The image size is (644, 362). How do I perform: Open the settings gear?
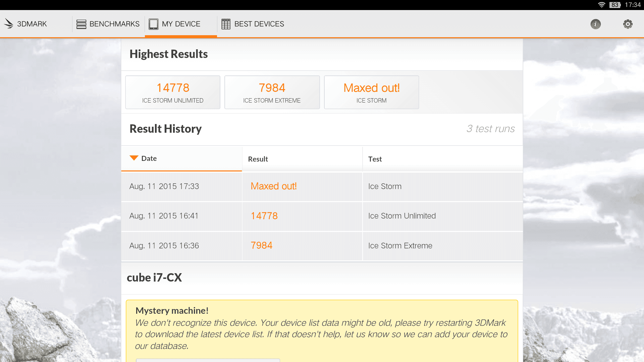628,24
